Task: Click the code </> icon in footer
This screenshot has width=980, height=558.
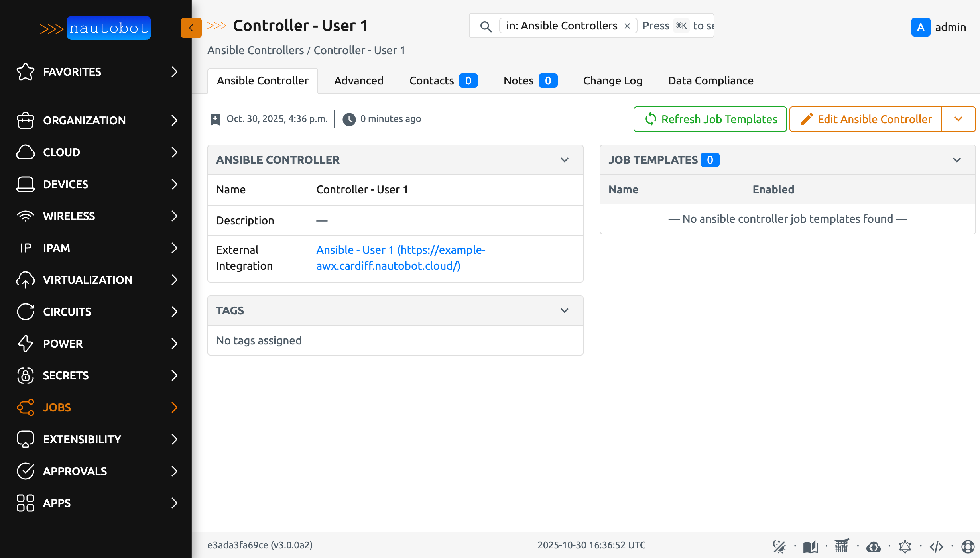Action: click(937, 545)
